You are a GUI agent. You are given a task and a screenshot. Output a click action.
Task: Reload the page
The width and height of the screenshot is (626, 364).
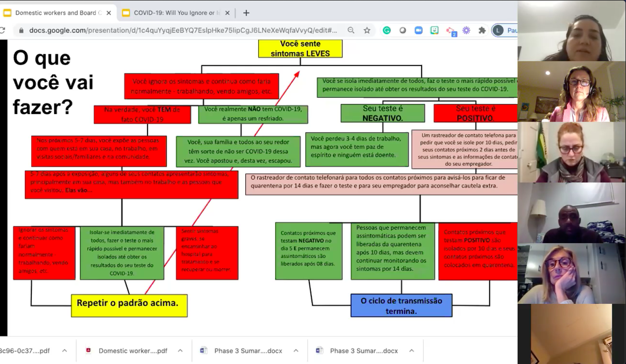pos(2,30)
